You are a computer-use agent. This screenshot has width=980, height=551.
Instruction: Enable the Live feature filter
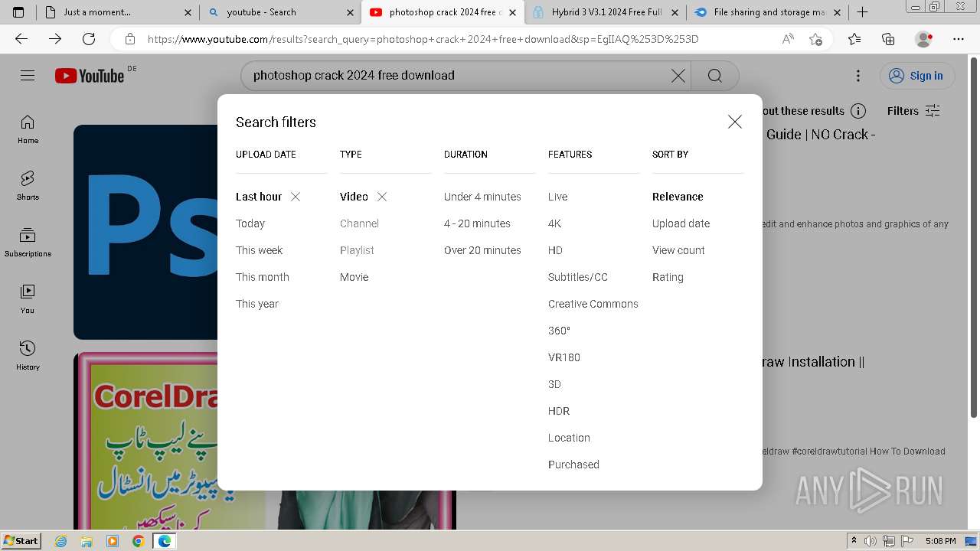tap(557, 197)
